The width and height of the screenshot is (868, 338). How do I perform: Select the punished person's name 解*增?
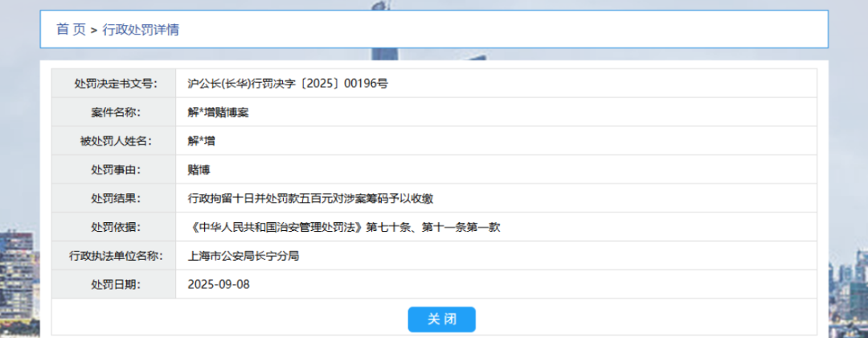click(x=201, y=141)
